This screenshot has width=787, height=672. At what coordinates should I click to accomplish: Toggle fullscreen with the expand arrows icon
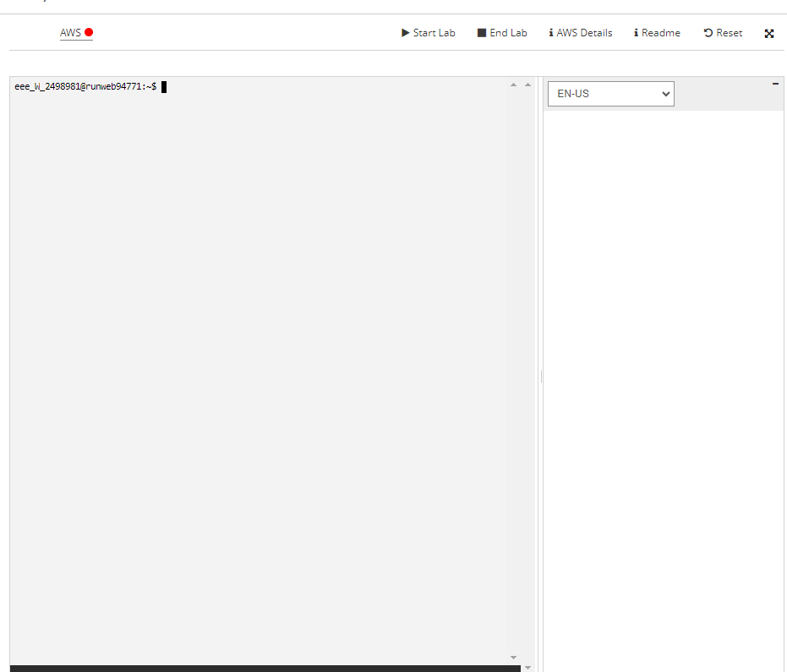tap(769, 34)
